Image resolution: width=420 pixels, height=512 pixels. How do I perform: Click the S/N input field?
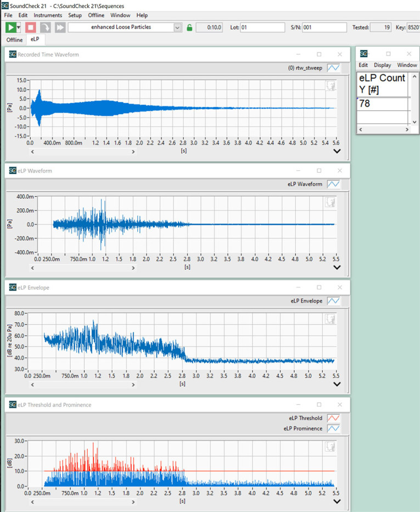click(x=324, y=27)
